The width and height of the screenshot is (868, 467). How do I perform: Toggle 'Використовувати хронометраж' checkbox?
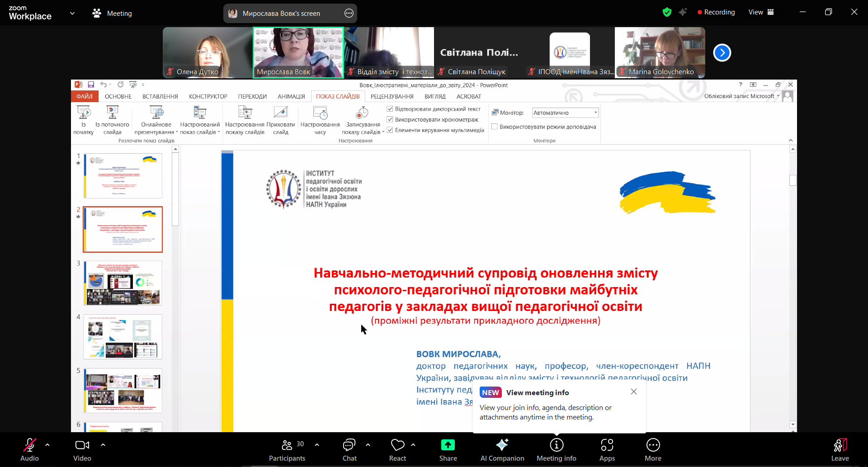pos(390,119)
